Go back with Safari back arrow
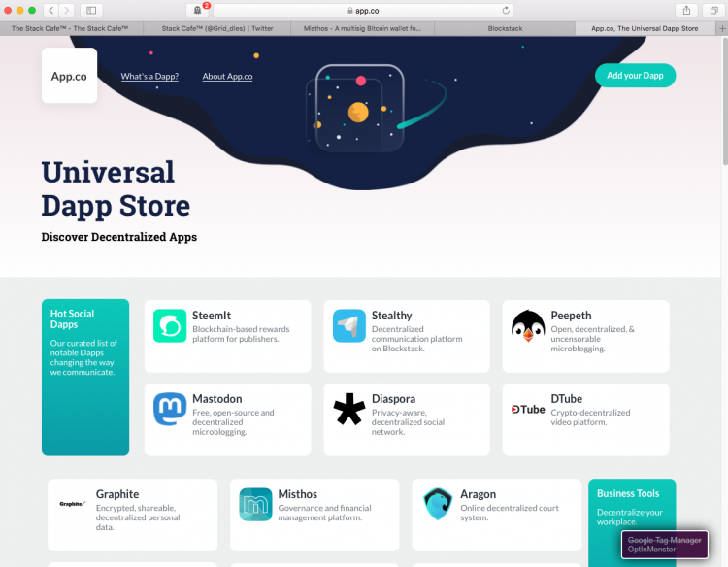This screenshot has height=567, width=728. [51, 10]
